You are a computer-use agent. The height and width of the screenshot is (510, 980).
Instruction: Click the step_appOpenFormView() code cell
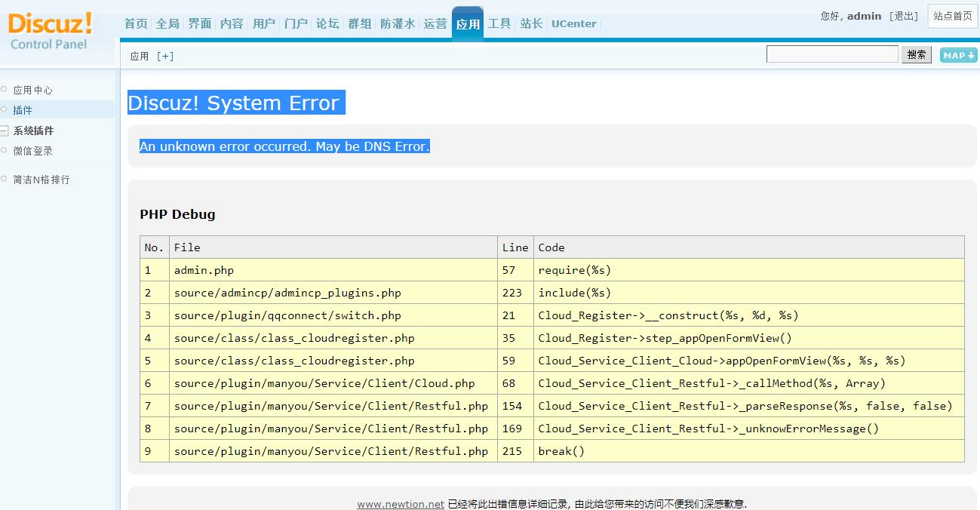[x=749, y=338]
